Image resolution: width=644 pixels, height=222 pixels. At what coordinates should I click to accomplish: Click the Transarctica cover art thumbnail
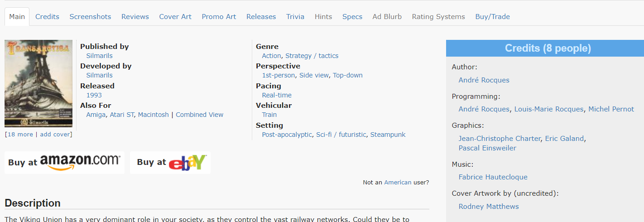point(38,84)
